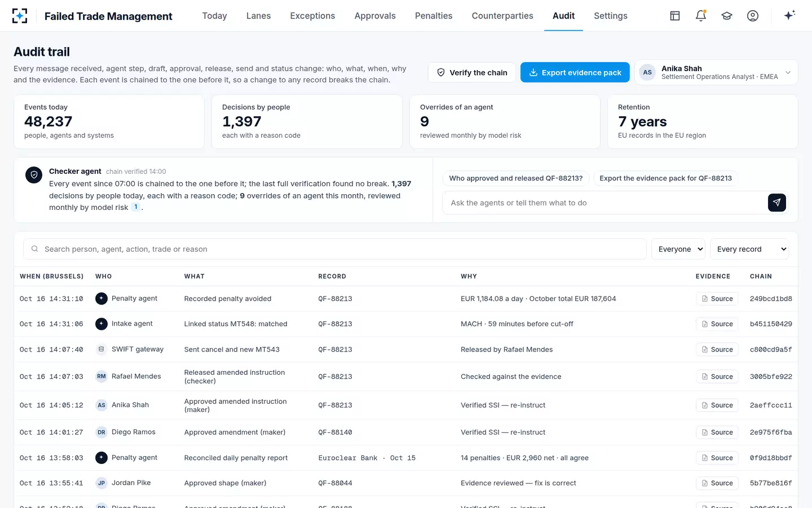Viewport: 812px width, 508px height.
Task: Open Source for the Reconciled daily penalty report
Action: click(x=717, y=458)
